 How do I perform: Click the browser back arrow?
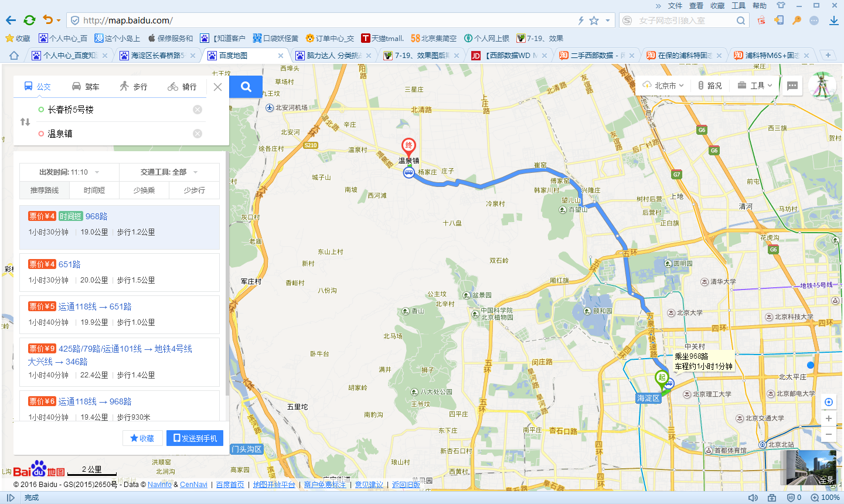tap(11, 20)
